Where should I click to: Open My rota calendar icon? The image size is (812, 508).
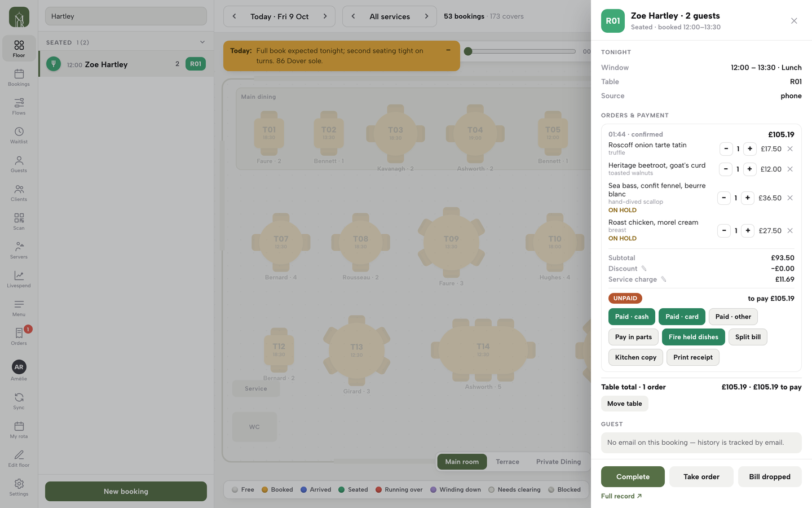pyautogui.click(x=19, y=430)
